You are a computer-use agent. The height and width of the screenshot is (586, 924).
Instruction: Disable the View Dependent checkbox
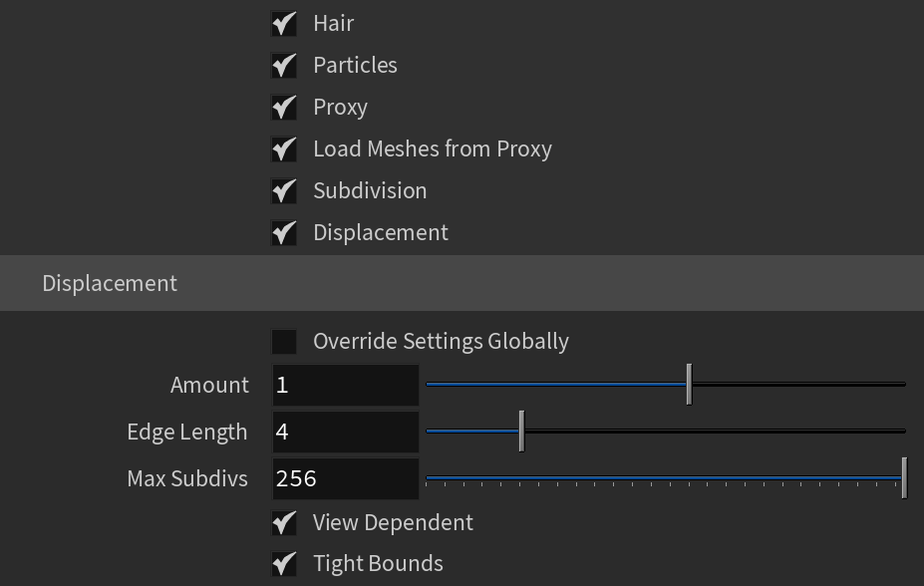[284, 522]
